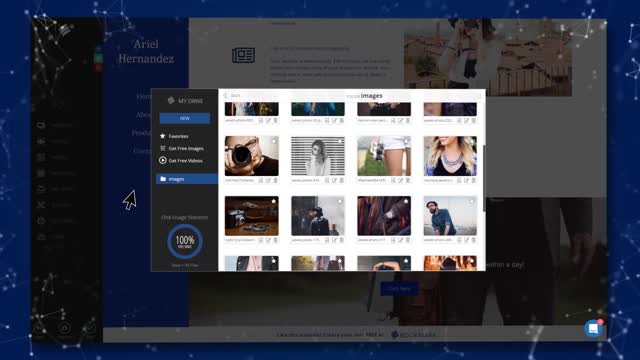Click leftmost action icon under blonde necklace image
Viewport: 640px width, 360px height.
tap(459, 180)
